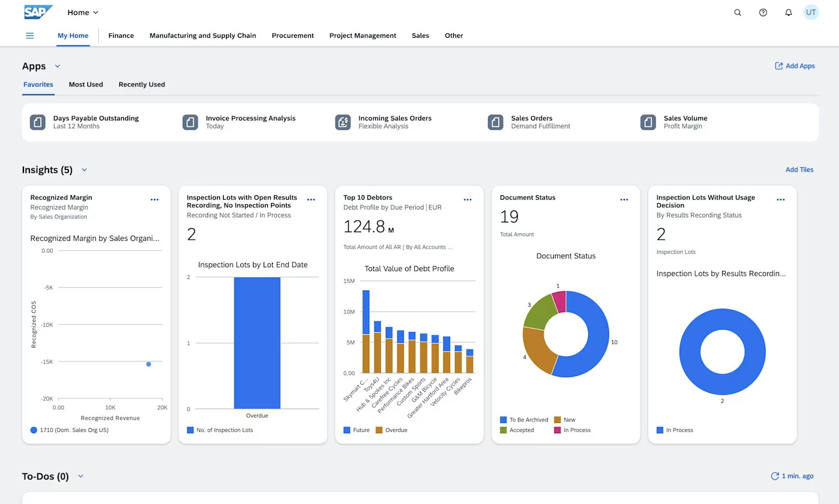Click the SAP logo
The height and width of the screenshot is (504, 839).
point(37,12)
